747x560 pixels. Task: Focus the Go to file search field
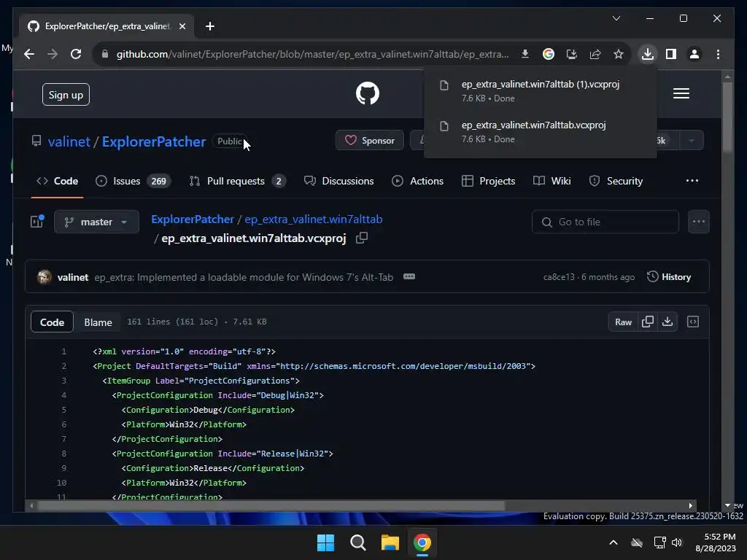point(605,222)
